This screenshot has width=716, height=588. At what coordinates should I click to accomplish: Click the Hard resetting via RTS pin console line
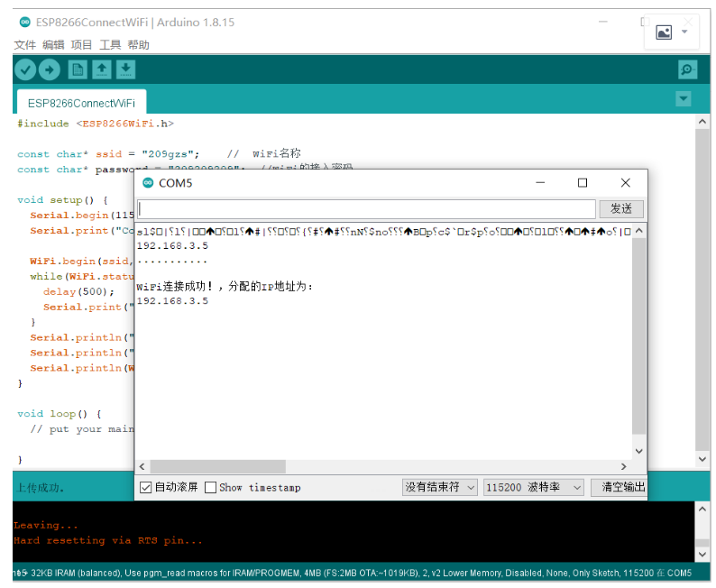[108, 540]
